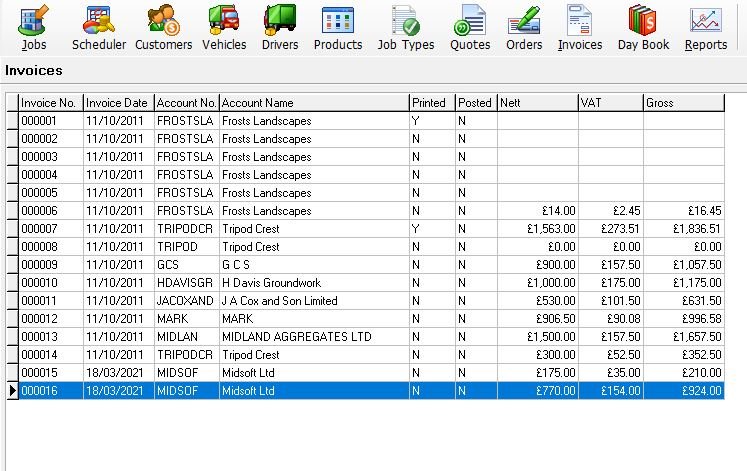Click Nett value £1,563.00
Image resolution: width=747 pixels, height=471 pixels.
tap(538, 229)
